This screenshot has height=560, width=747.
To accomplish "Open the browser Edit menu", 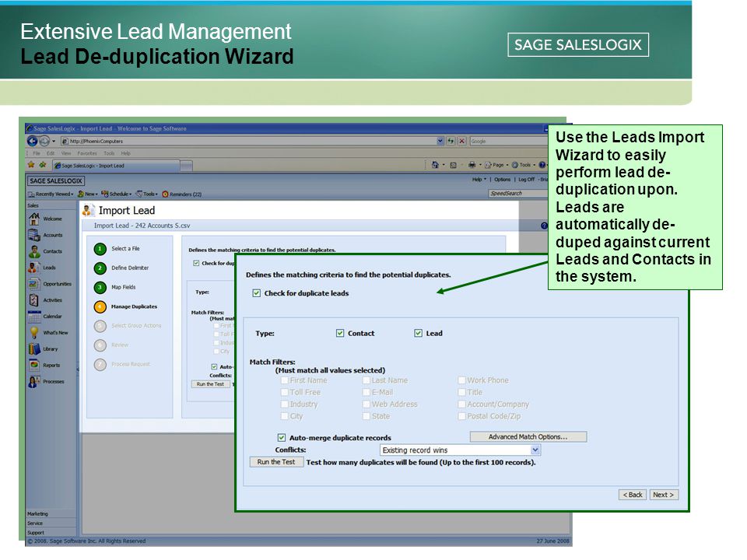I will coord(51,153).
